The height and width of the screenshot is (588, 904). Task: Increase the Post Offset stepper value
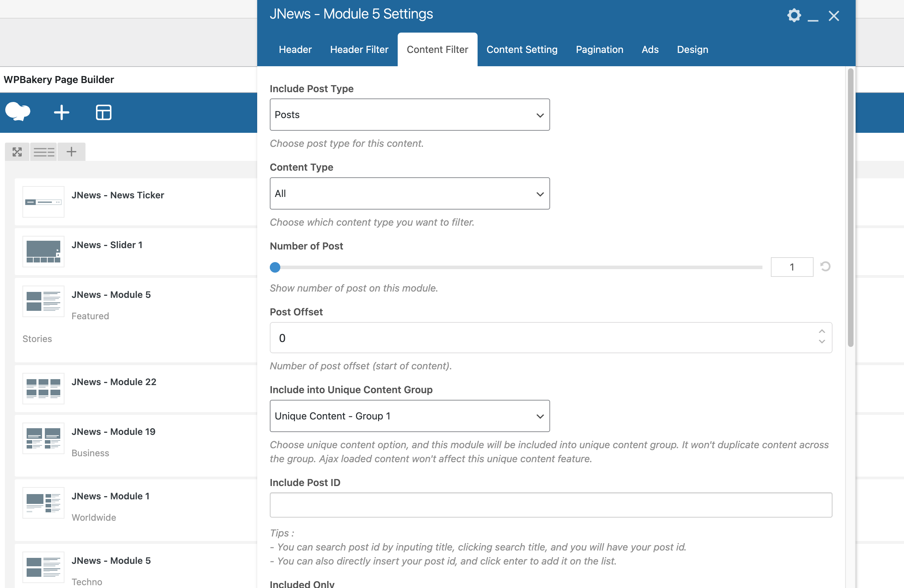pyautogui.click(x=822, y=331)
